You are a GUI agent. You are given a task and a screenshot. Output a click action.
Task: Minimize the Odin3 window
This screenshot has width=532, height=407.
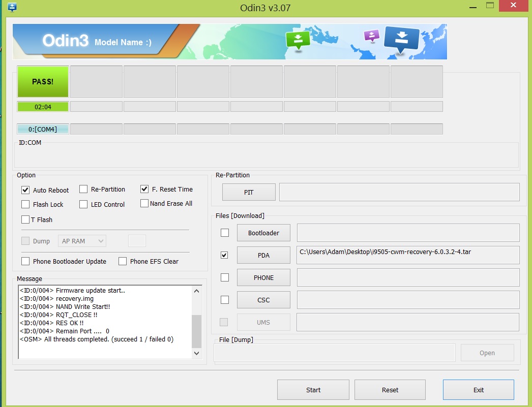[x=473, y=7]
